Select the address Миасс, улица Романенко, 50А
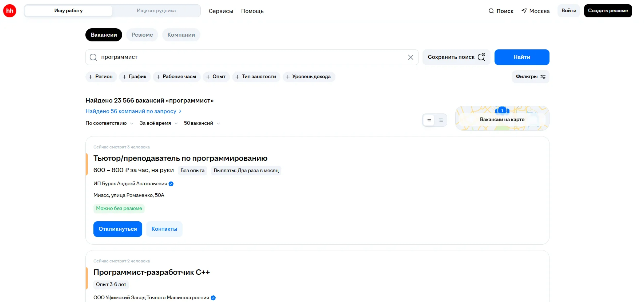The height and width of the screenshot is (302, 644). pos(129,195)
